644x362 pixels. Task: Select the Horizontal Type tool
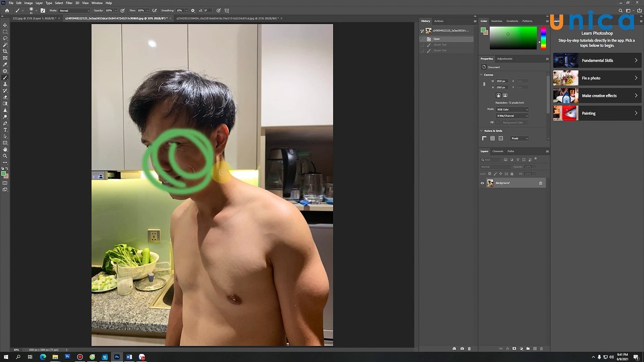(5, 130)
